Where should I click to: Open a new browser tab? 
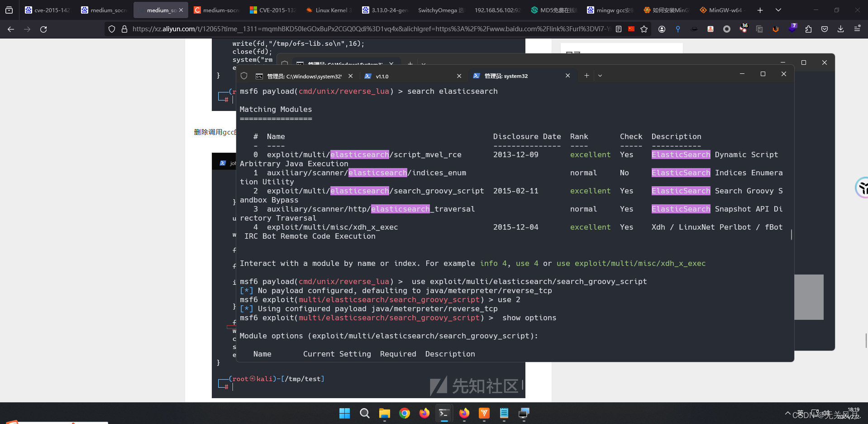(760, 10)
